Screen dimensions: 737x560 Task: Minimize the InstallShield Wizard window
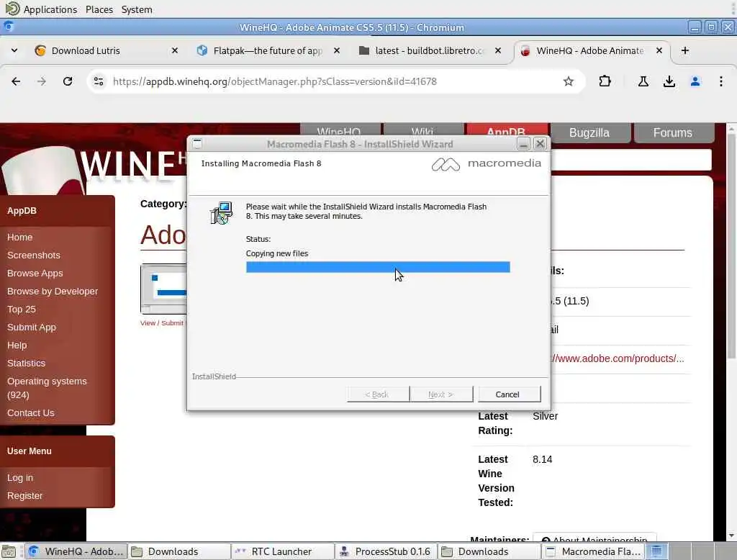tap(523, 143)
